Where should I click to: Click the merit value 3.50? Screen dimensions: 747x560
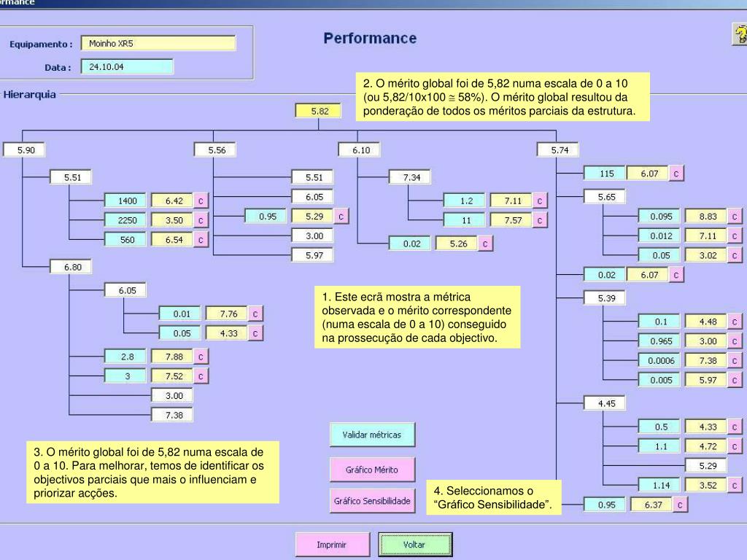[172, 220]
